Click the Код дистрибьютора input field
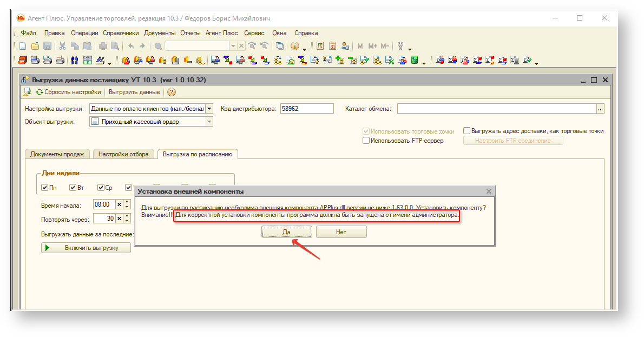 coord(307,109)
